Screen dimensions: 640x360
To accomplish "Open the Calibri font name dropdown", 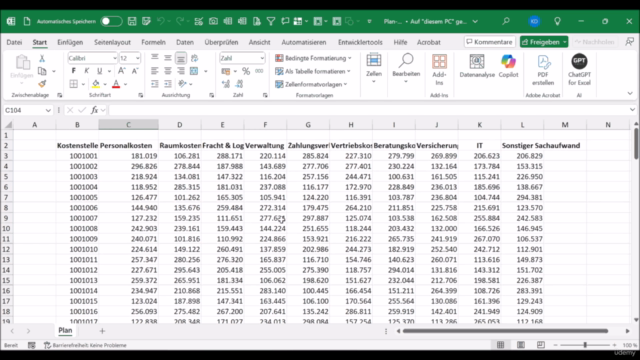I will (x=114, y=58).
